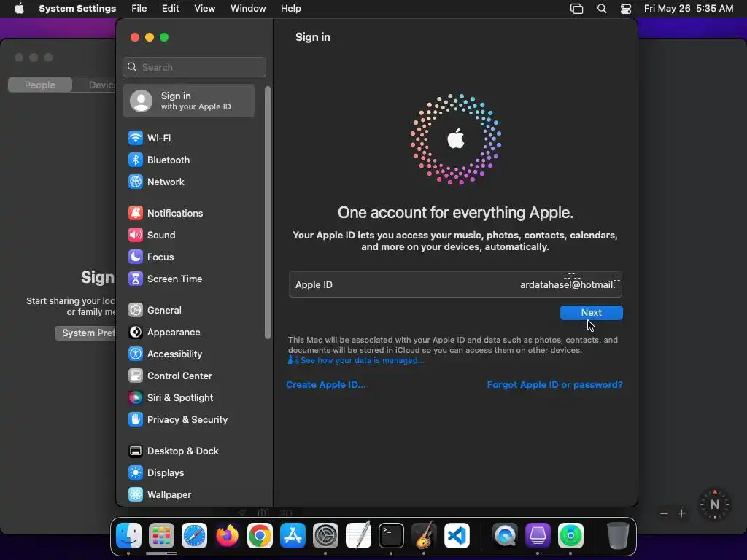Zoom out the Find My map with minus
Screen dimensions: 747x560
(x=664, y=513)
